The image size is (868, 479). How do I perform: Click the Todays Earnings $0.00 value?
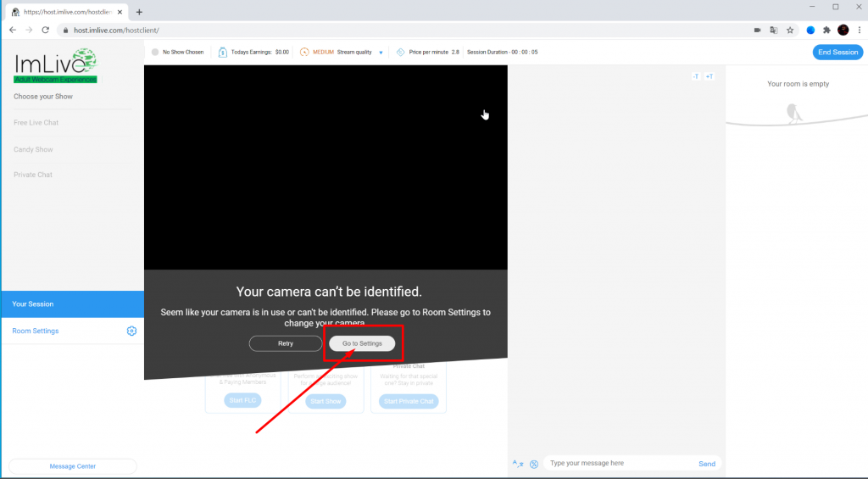(282, 52)
